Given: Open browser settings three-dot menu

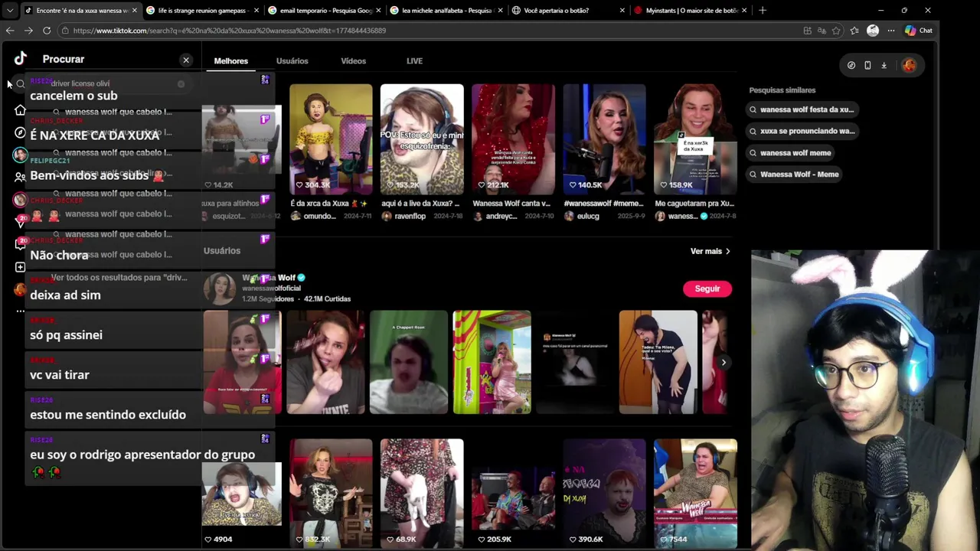Looking at the screenshot, I should pos(890,31).
